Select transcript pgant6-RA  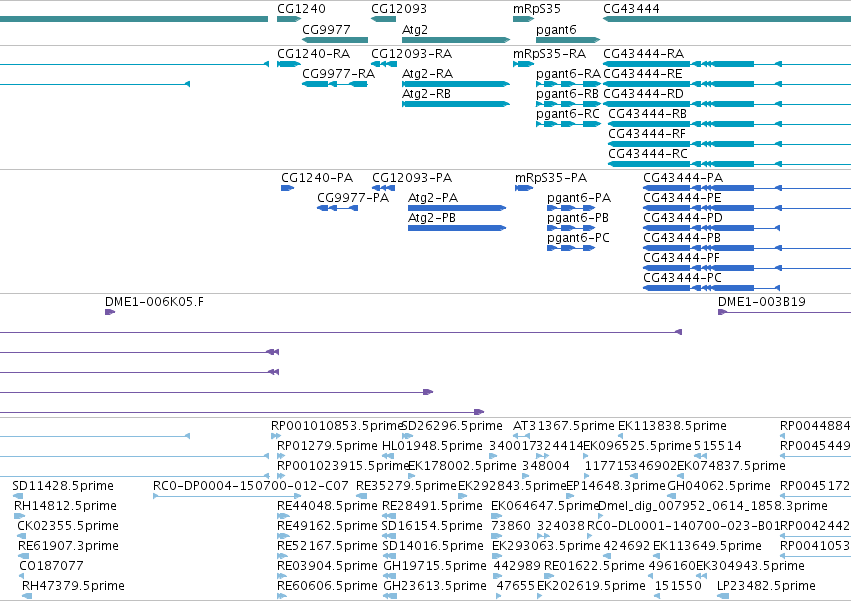click(x=568, y=74)
